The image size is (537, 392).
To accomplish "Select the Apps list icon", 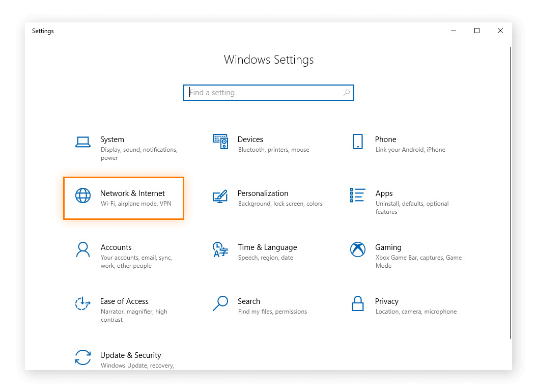I will (358, 196).
